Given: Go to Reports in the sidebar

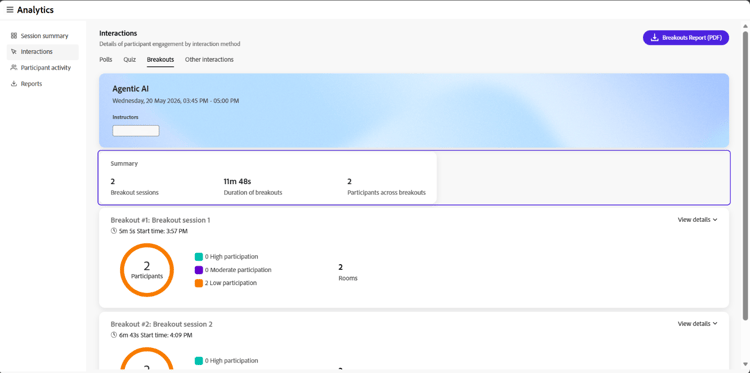Looking at the screenshot, I should point(43,84).
